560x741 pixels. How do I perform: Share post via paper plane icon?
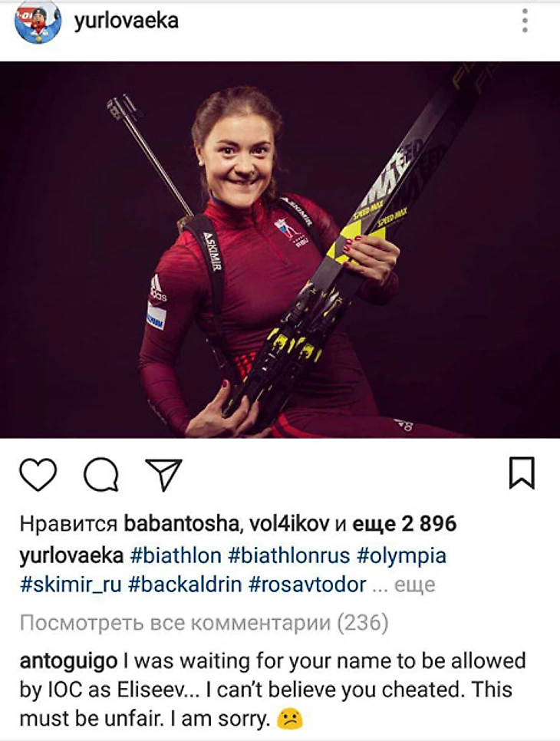164,474
